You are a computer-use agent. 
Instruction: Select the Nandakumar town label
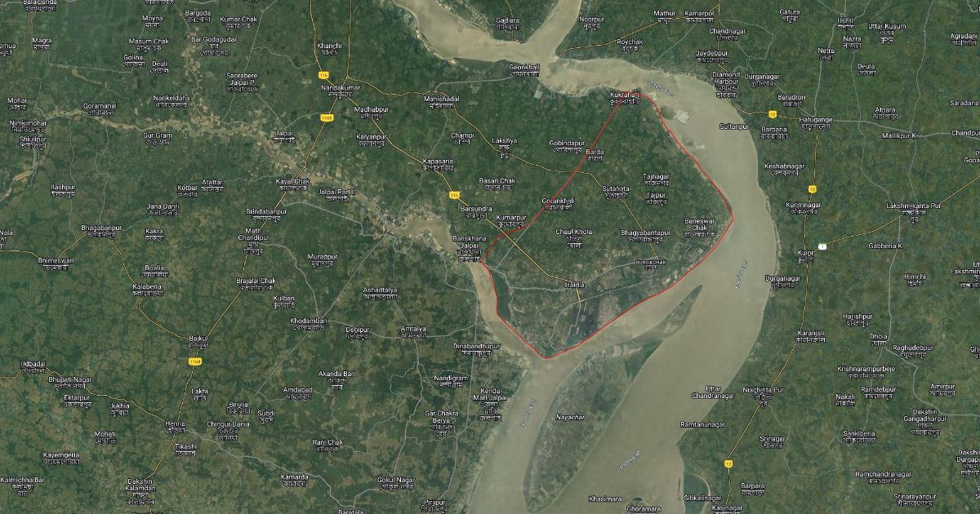(x=341, y=86)
